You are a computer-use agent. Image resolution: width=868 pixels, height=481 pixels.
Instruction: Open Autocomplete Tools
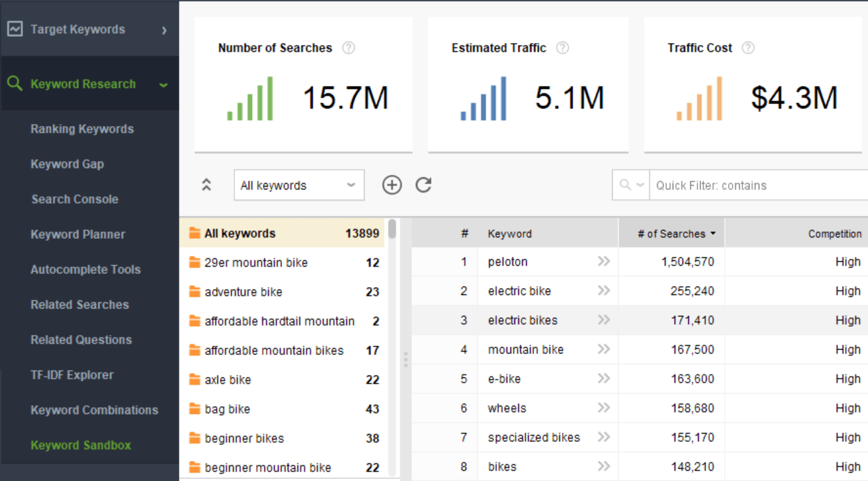click(x=85, y=269)
